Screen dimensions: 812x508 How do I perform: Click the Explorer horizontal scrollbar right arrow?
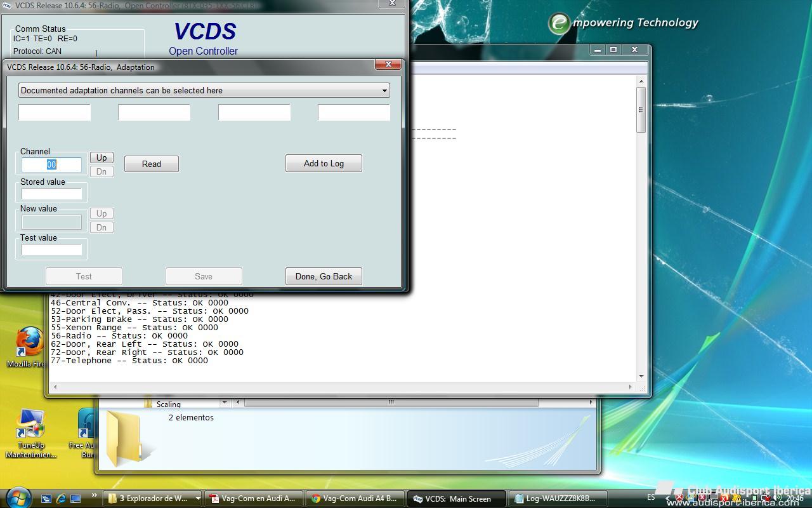[591, 402]
